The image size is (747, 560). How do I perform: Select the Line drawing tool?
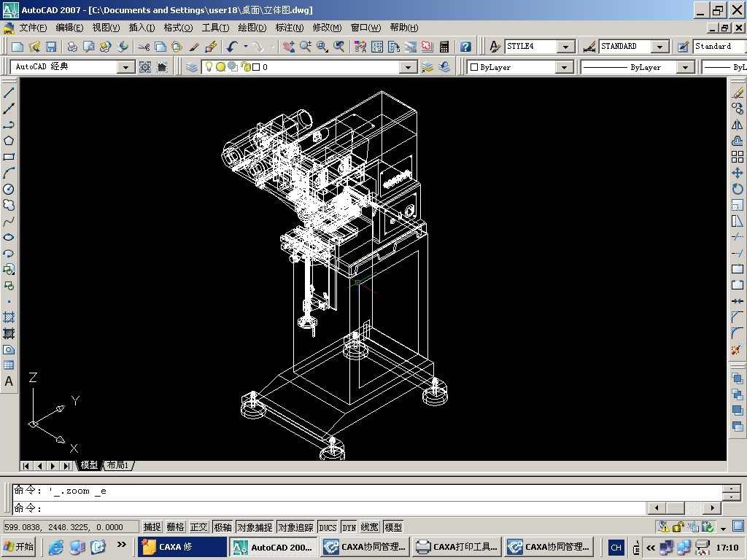point(9,93)
